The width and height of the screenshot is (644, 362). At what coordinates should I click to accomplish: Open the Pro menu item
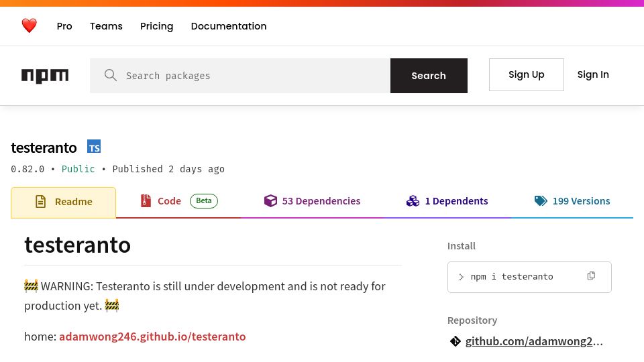coord(64,26)
